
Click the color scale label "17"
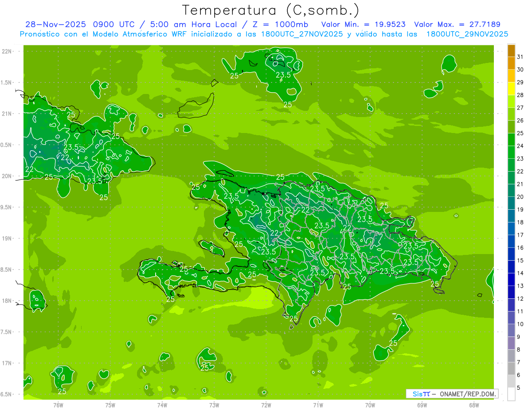click(x=520, y=235)
